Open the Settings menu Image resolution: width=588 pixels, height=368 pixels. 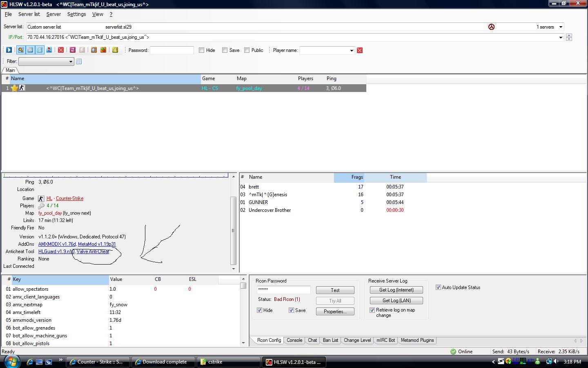tap(76, 14)
